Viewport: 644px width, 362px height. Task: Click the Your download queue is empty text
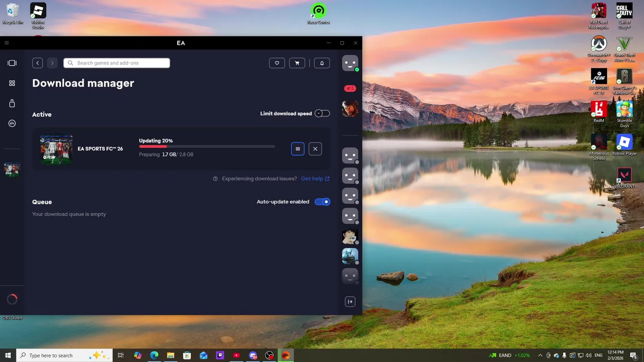[69, 214]
